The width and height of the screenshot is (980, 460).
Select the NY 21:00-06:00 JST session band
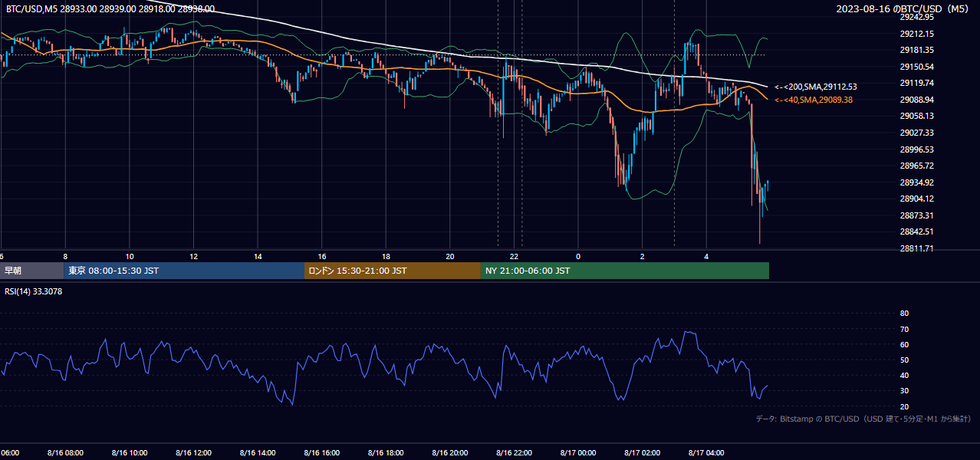(625, 271)
